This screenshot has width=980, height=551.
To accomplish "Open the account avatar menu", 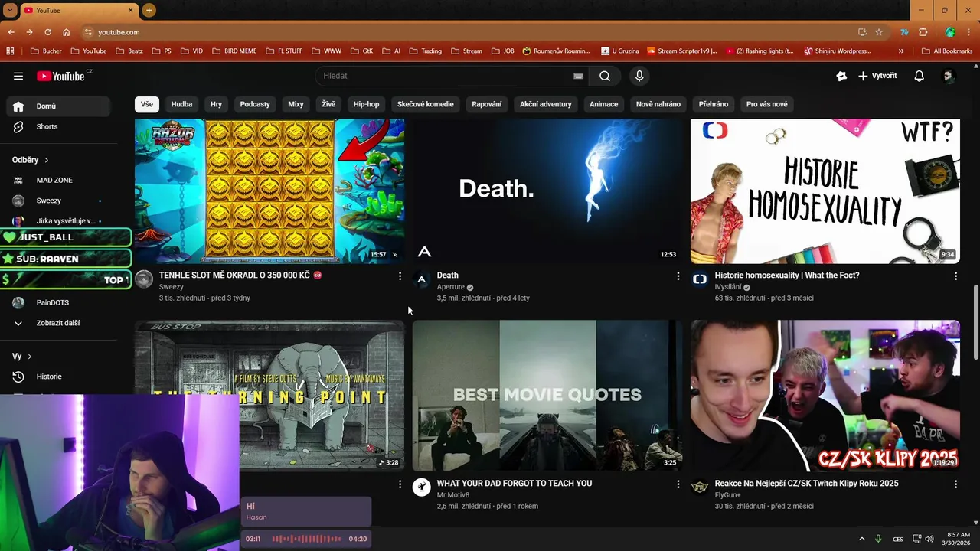I will [948, 76].
